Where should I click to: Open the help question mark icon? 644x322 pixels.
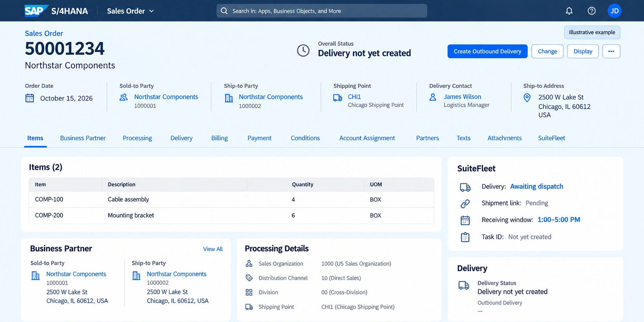592,11
